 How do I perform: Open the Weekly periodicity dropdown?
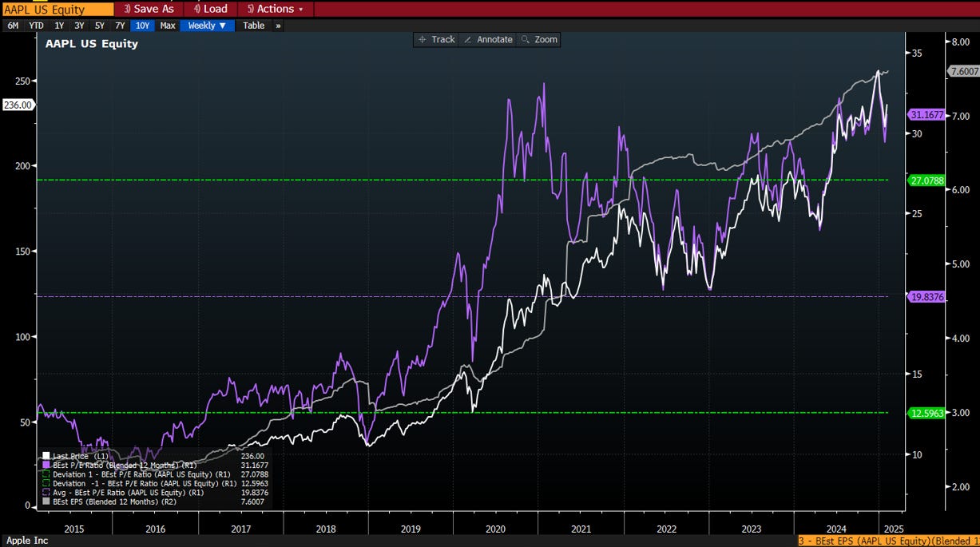pos(208,26)
